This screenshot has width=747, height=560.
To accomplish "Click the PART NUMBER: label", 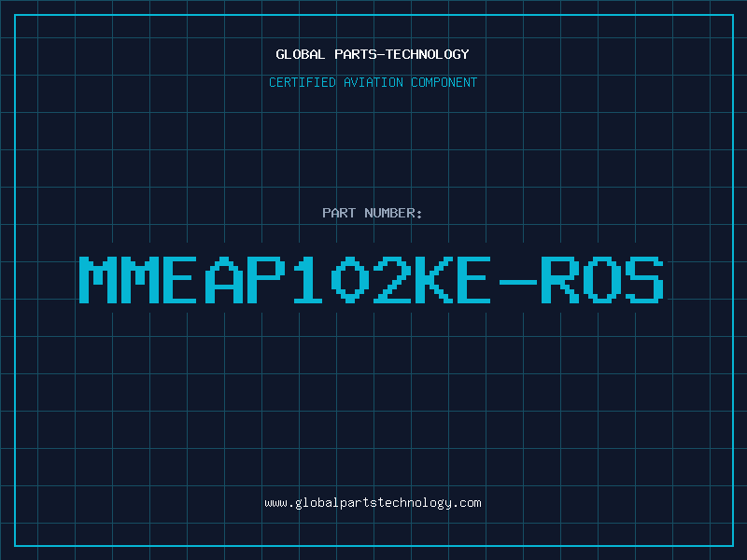I will (x=373, y=213).
